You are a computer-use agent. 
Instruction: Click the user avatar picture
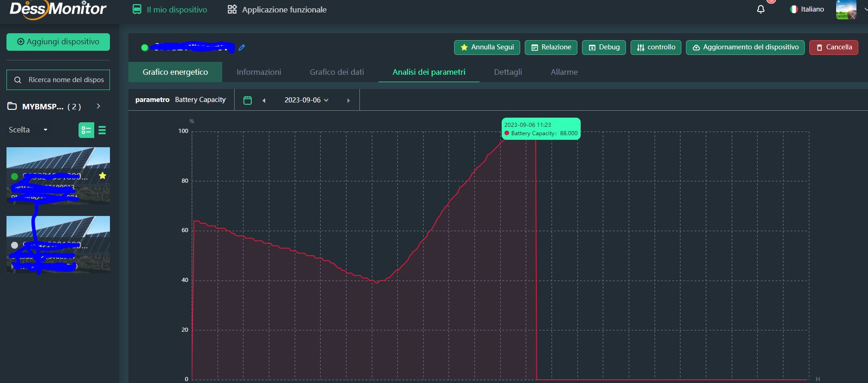pos(846,10)
